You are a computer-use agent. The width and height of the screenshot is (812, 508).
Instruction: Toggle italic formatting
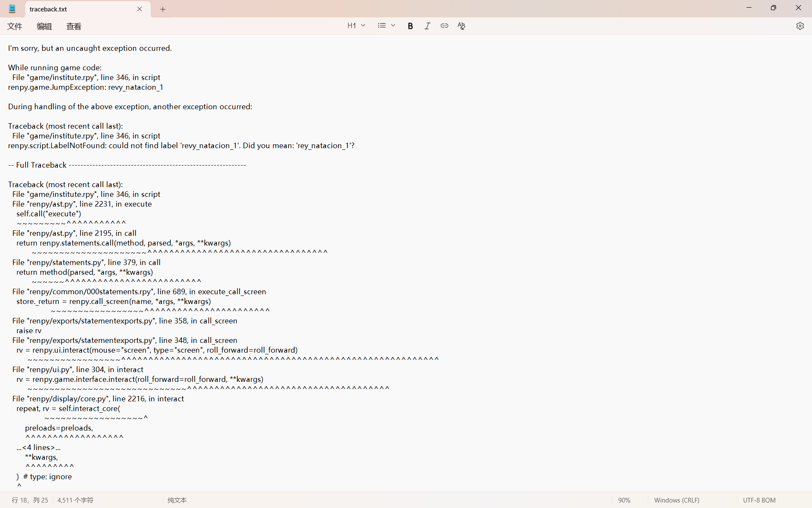coord(427,26)
